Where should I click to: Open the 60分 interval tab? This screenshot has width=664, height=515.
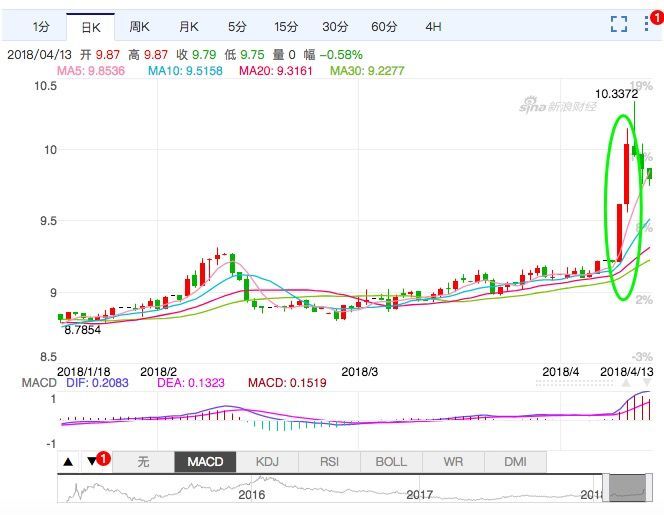coord(384,27)
